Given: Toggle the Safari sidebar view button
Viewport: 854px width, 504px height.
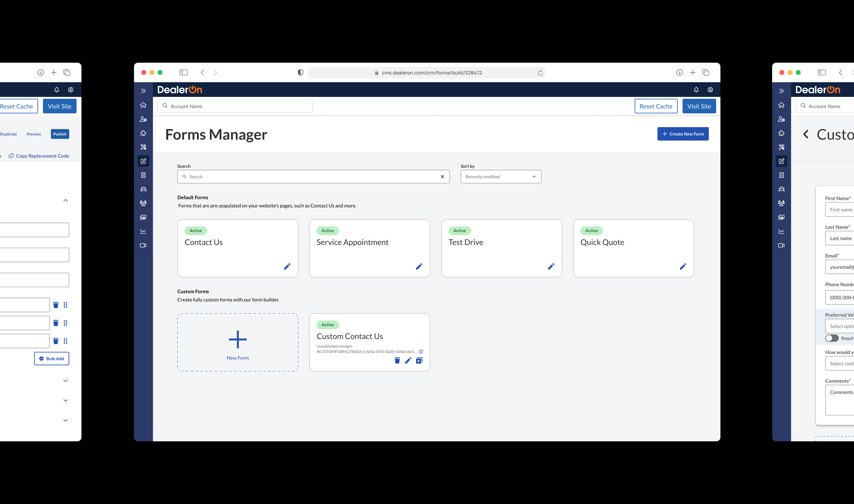Looking at the screenshot, I should (183, 72).
